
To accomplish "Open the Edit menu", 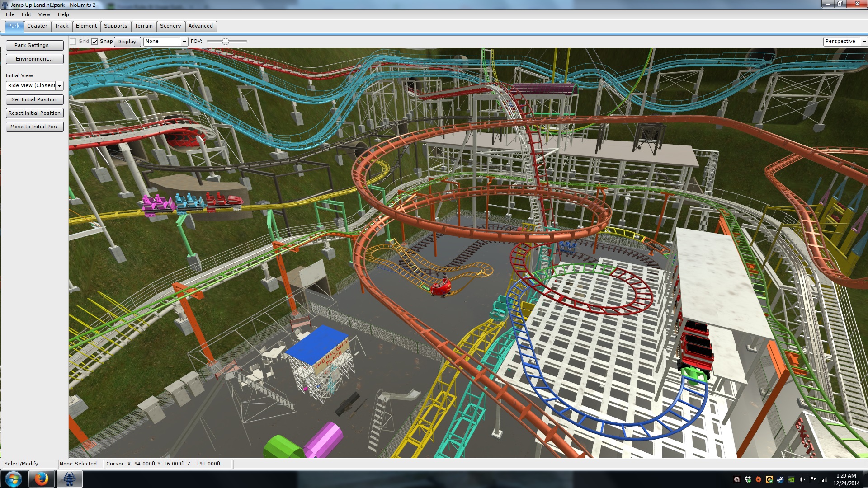I will pyautogui.click(x=26, y=14).
